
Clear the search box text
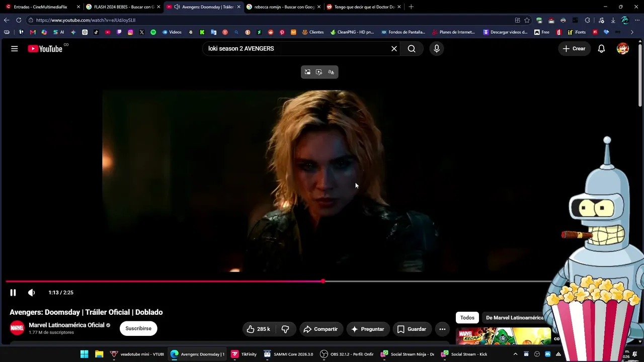pos(394,49)
